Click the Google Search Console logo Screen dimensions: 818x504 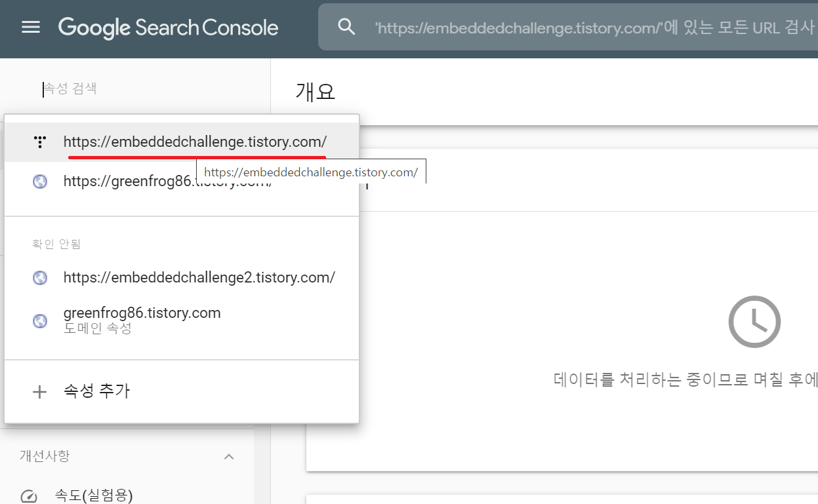pos(168,28)
